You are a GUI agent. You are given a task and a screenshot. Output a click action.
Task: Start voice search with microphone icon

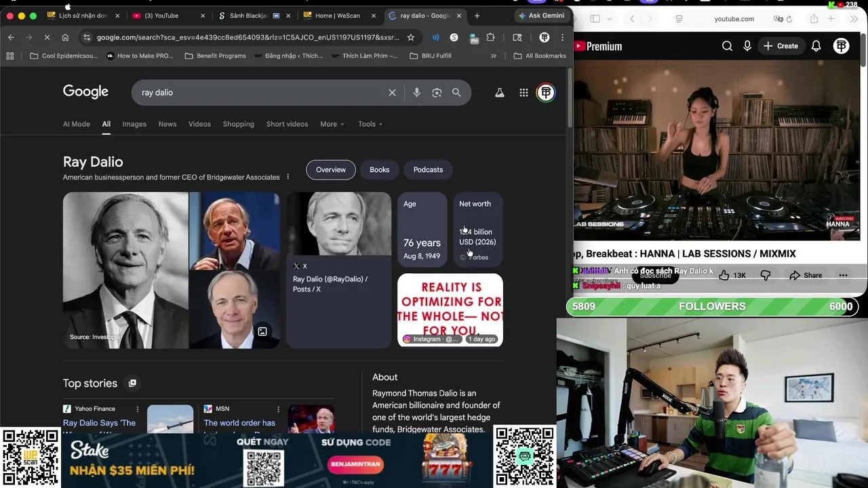pos(416,92)
